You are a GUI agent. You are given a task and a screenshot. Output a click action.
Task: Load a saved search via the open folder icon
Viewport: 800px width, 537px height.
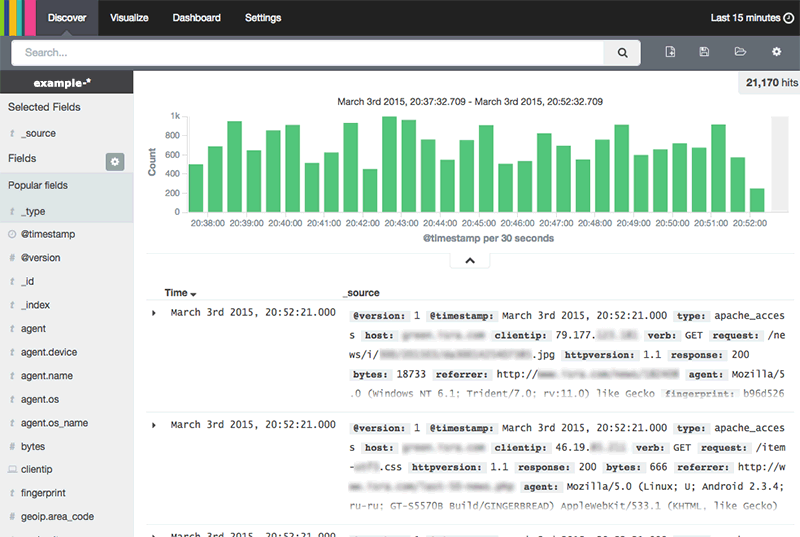(x=740, y=52)
